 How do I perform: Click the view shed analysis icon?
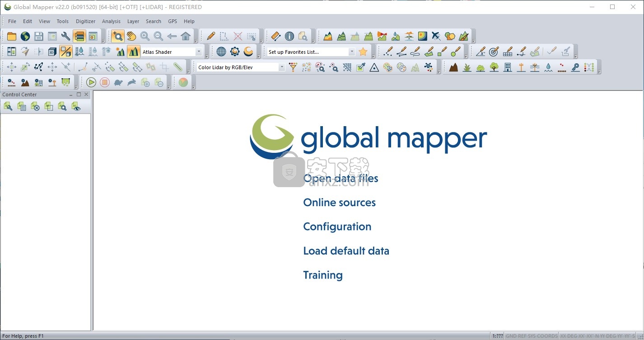[382, 36]
